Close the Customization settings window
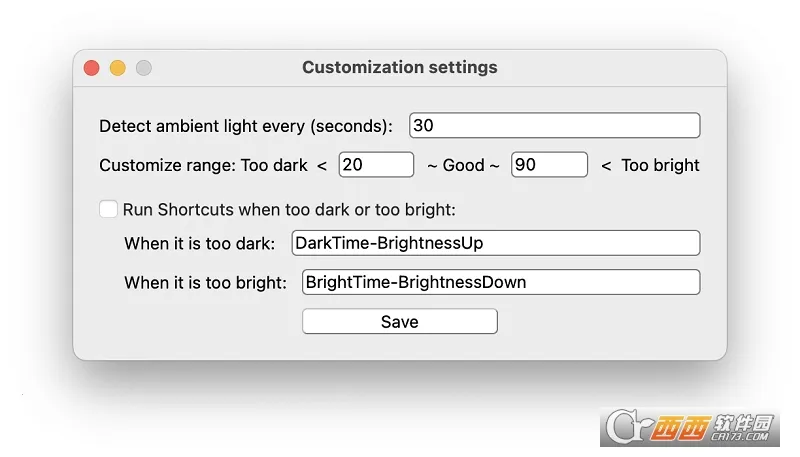The width and height of the screenshot is (800, 457). coord(91,68)
